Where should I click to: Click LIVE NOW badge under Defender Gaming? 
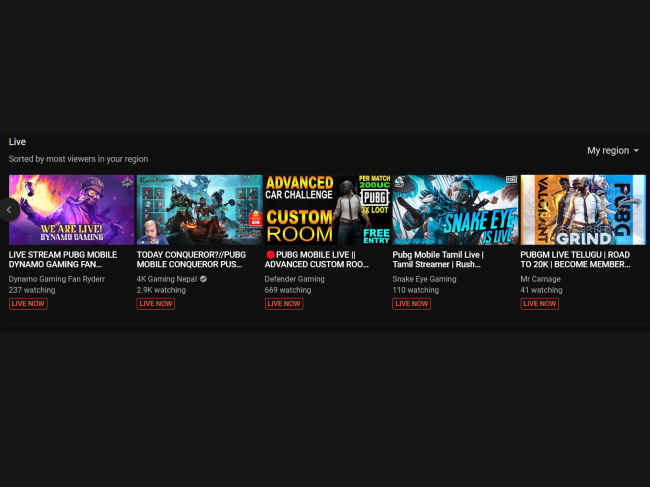[x=284, y=304]
